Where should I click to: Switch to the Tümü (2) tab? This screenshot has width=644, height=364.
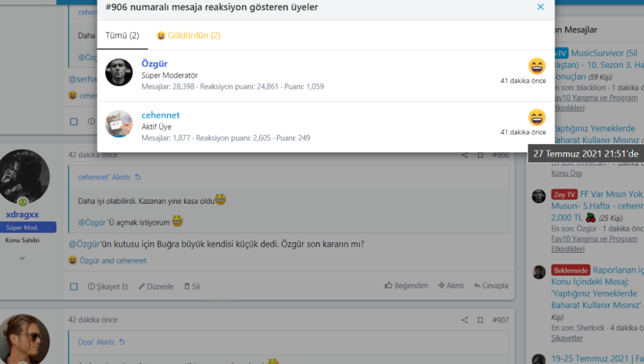pos(122,35)
